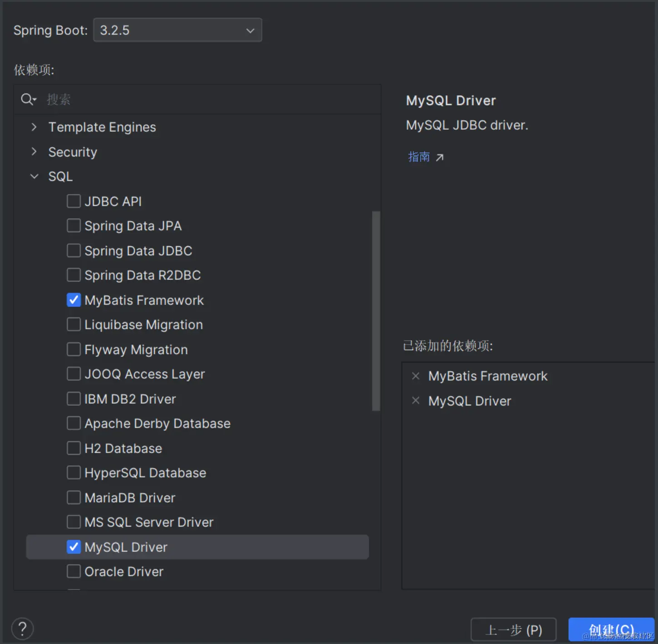The width and height of the screenshot is (658, 644).
Task: Click the 创建(C) create button
Action: [611, 629]
